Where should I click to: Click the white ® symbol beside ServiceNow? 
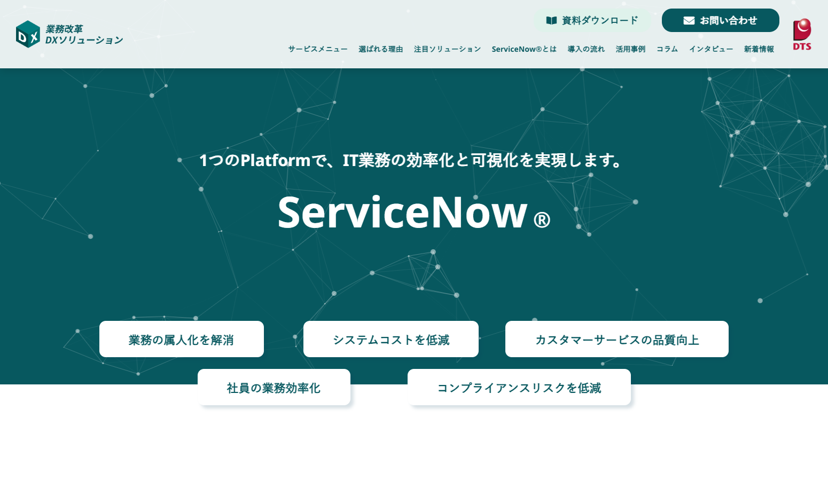pyautogui.click(x=543, y=220)
